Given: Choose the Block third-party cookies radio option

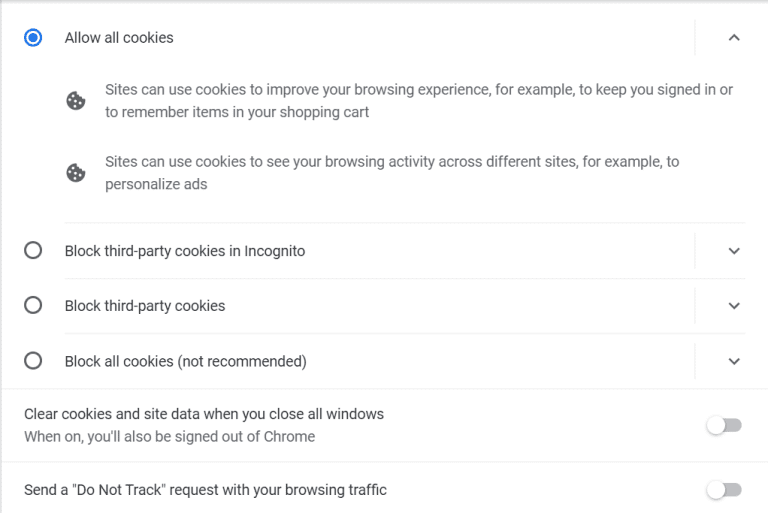Looking at the screenshot, I should 33,306.
